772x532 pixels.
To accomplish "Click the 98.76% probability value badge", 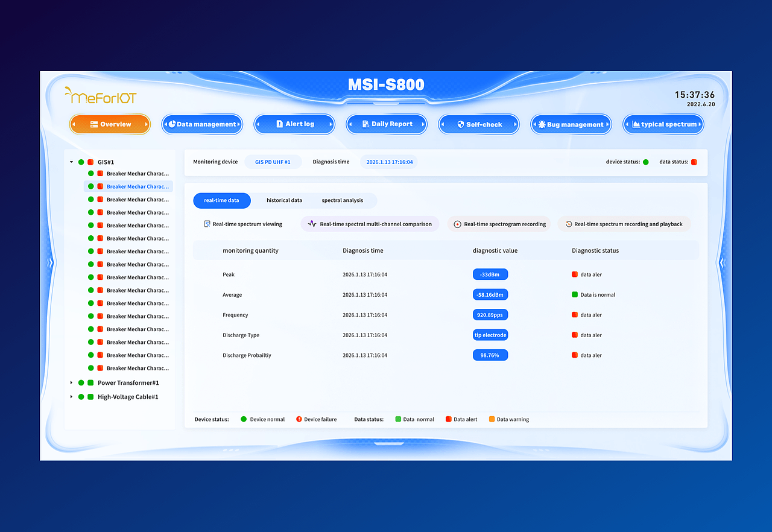I will [490, 355].
